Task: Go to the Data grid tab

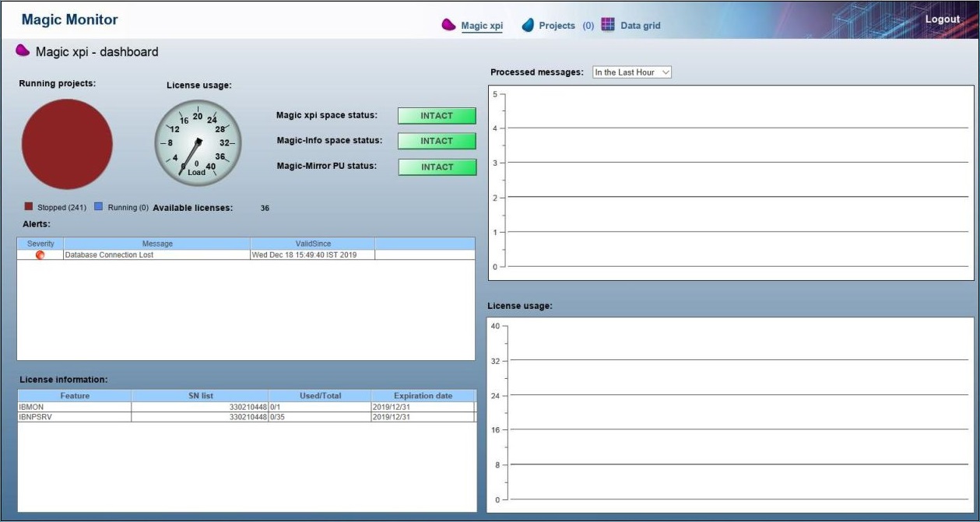Action: 641,26
